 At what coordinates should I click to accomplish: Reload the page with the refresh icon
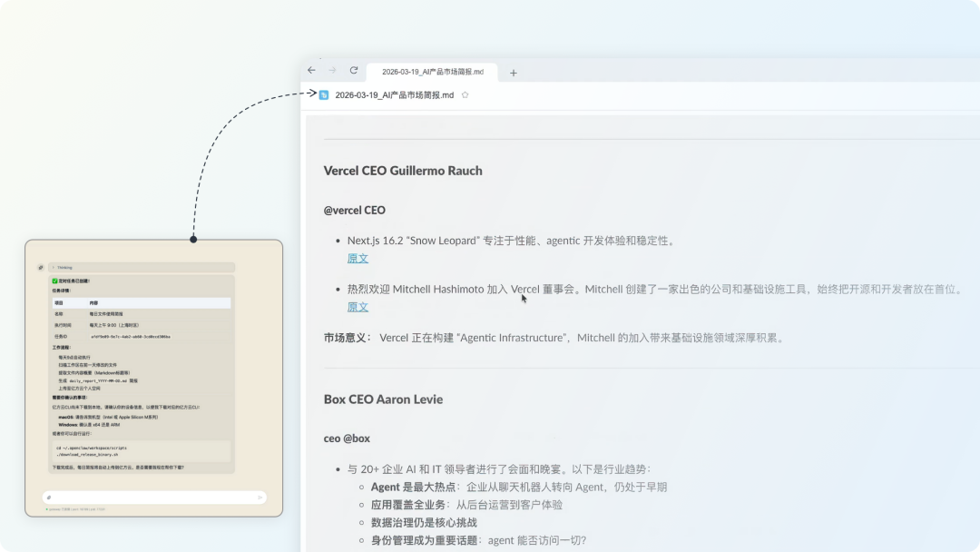(x=354, y=71)
